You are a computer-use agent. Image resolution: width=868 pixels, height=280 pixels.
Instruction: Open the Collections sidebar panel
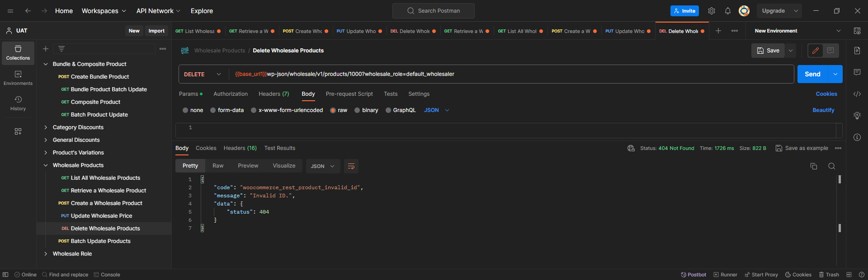click(18, 53)
